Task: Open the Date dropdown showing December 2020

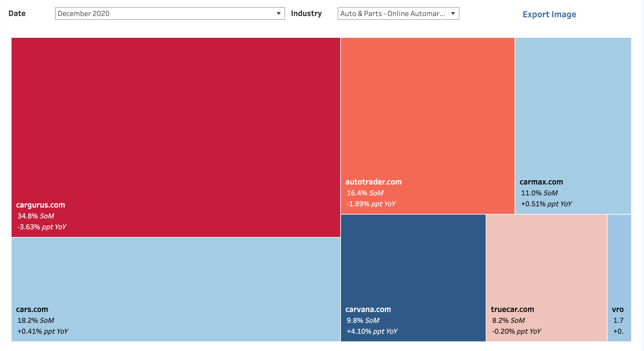Action: pos(170,13)
